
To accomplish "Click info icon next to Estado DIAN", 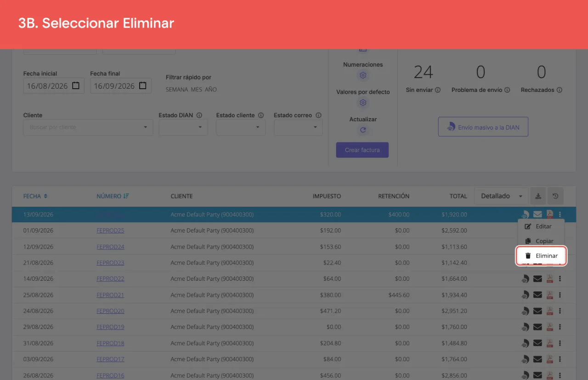I will pyautogui.click(x=199, y=115).
